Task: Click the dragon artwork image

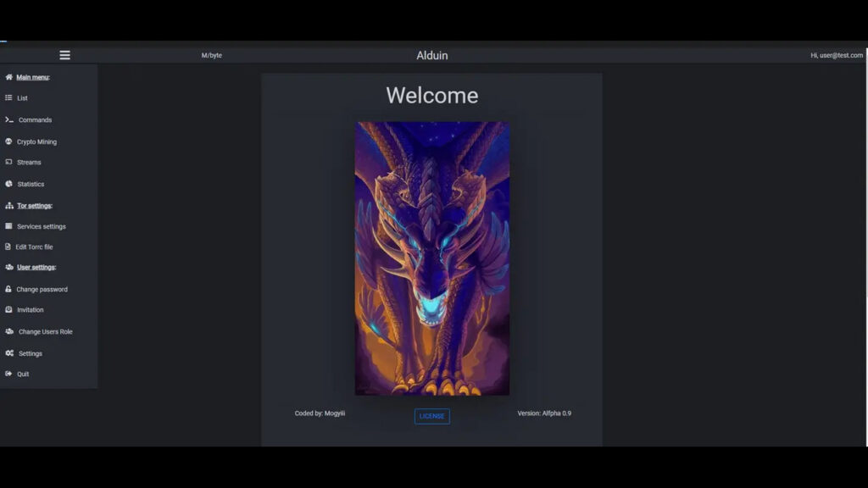Action: pyautogui.click(x=431, y=258)
